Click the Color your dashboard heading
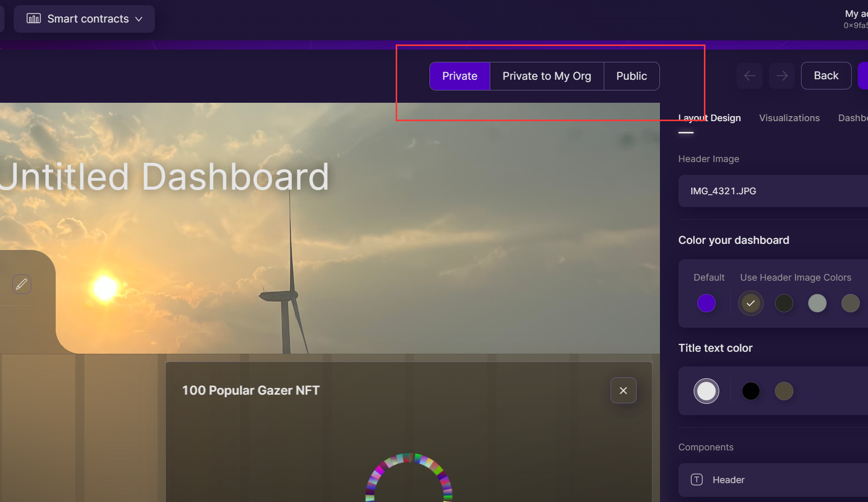The height and width of the screenshot is (502, 868). 734,240
